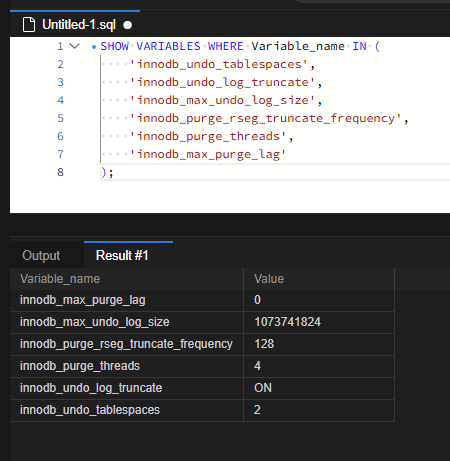
Task: Click line number 8 in the gutter
Action: [60, 172]
